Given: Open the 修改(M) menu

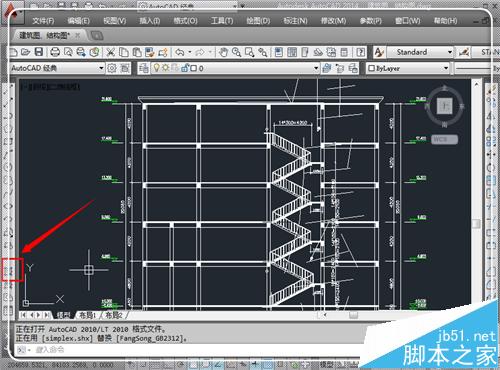Looking at the screenshot, I should point(333,21).
